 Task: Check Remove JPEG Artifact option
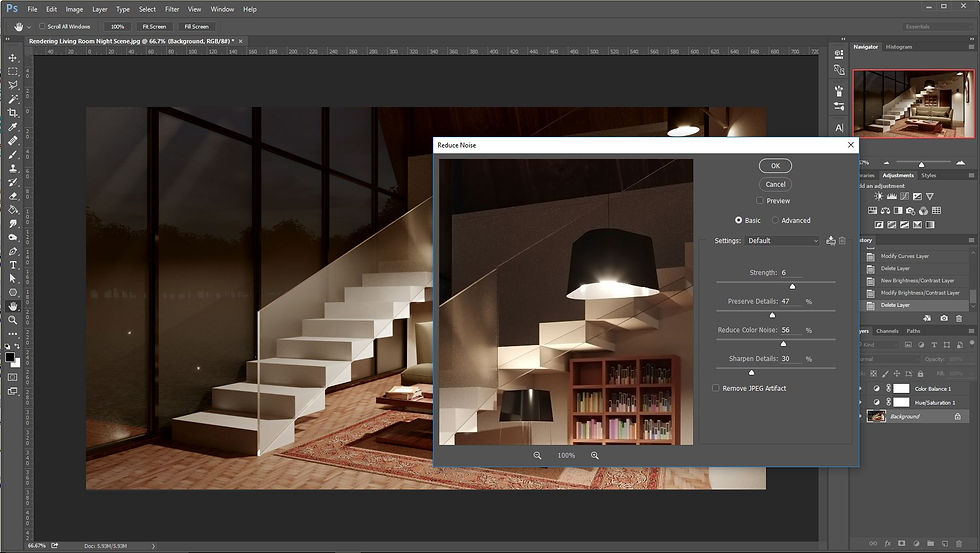(716, 388)
